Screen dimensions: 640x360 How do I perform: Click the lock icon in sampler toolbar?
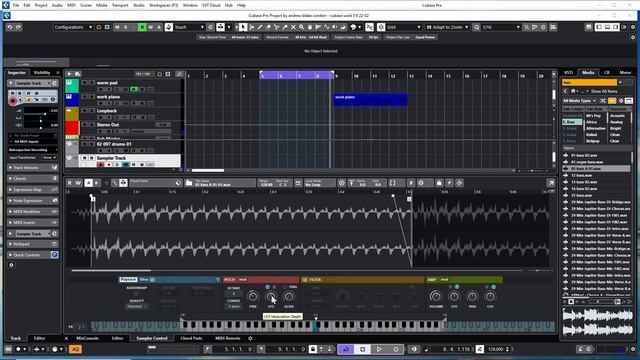tap(439, 183)
